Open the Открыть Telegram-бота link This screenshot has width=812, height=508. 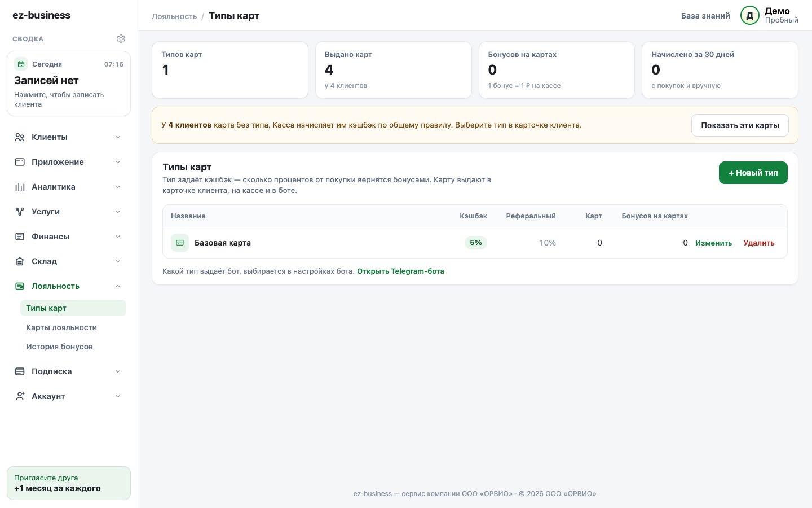click(x=400, y=271)
